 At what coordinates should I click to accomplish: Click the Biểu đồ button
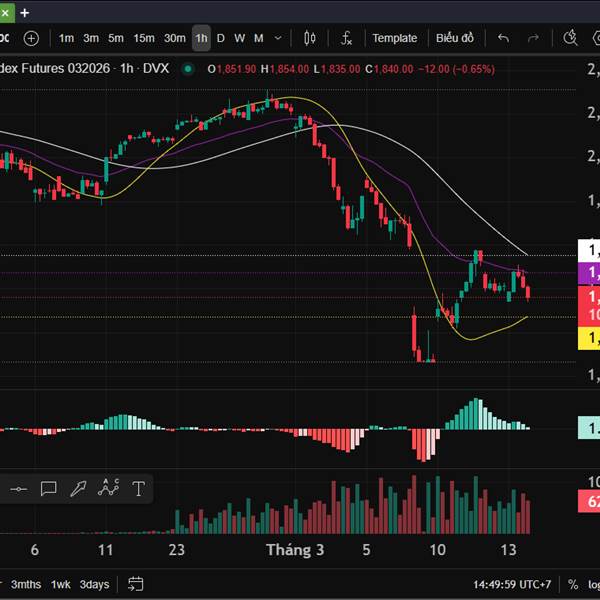coord(455,38)
